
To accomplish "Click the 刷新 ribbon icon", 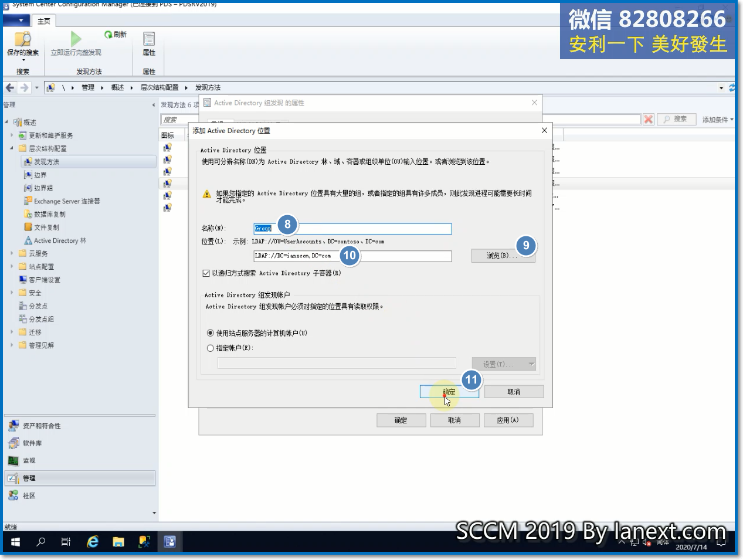I will pyautogui.click(x=115, y=35).
